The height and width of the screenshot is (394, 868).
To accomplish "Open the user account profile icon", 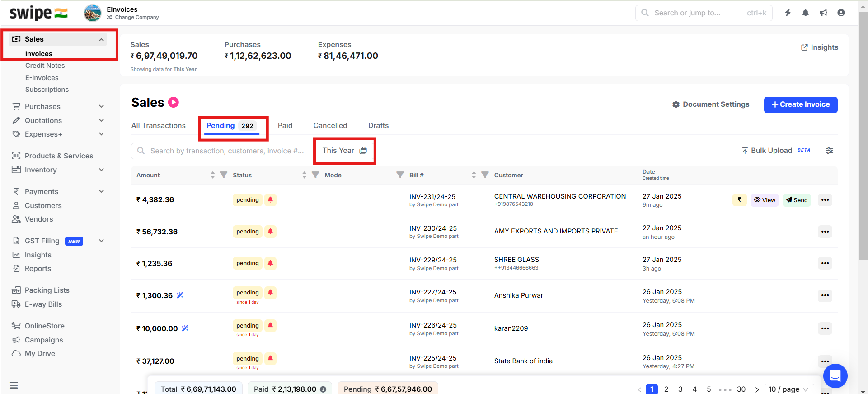I will coord(841,13).
